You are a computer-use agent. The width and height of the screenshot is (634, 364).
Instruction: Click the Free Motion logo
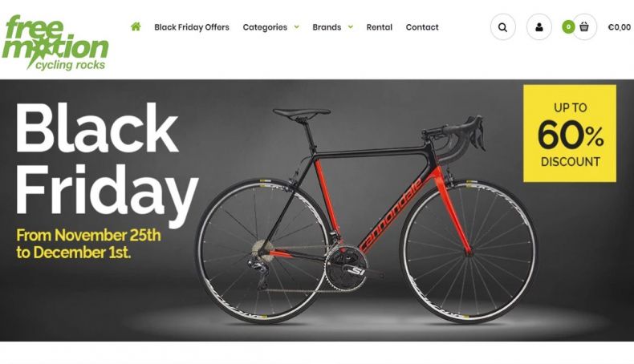coord(55,42)
